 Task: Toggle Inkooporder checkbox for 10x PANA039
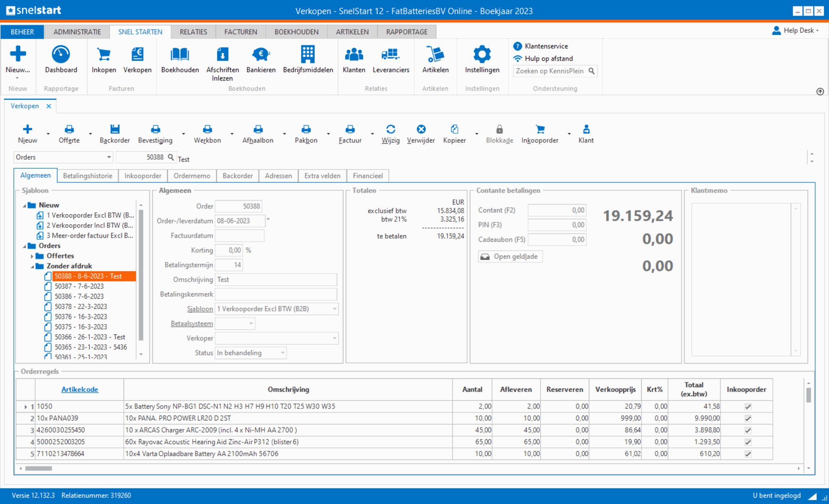point(748,418)
